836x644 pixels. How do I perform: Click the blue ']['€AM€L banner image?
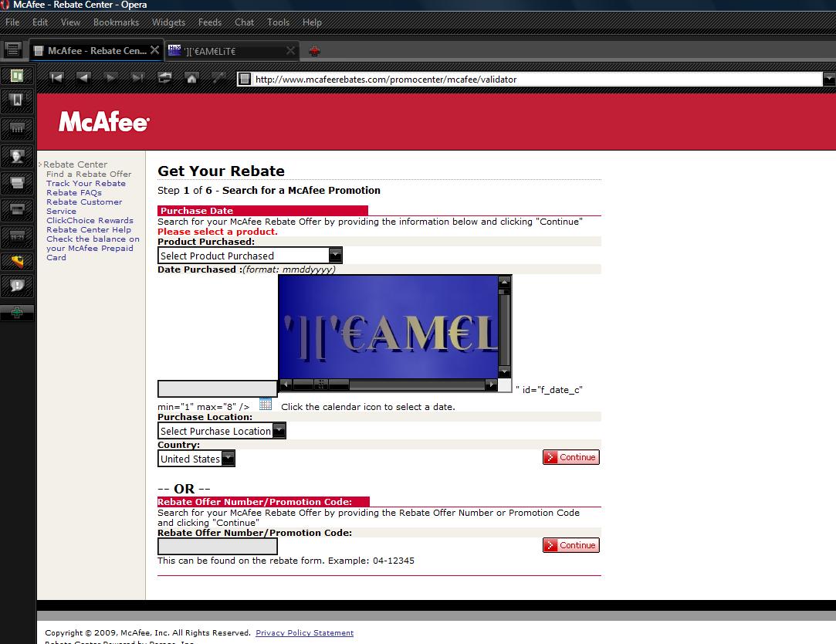[388, 327]
